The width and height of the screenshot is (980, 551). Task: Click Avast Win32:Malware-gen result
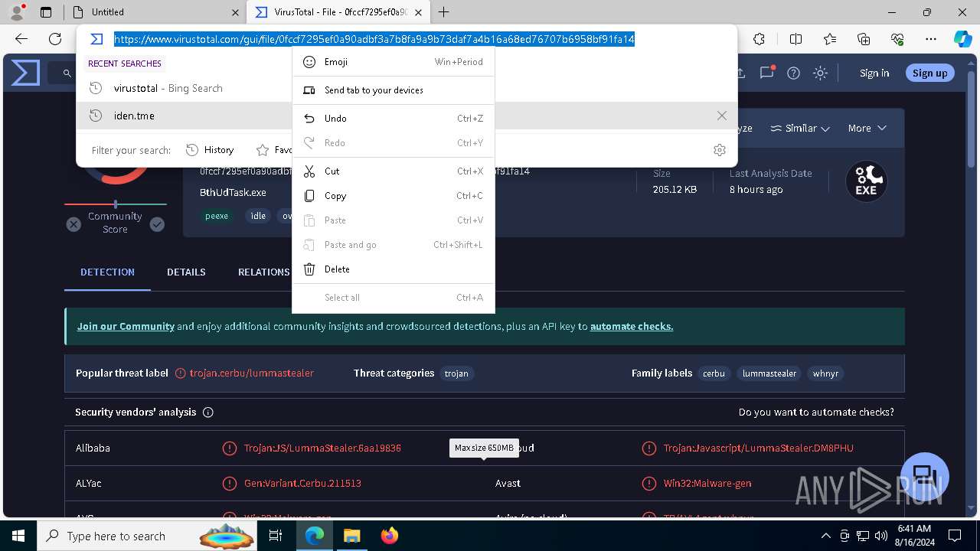[x=707, y=483]
